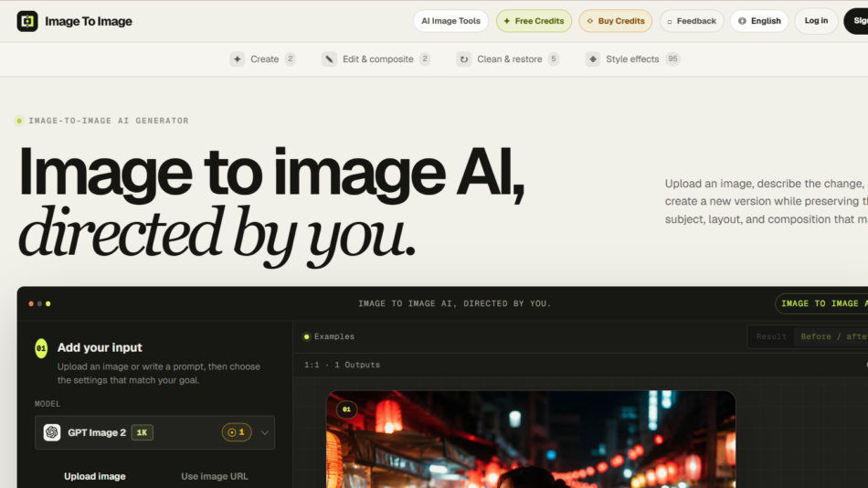Image resolution: width=868 pixels, height=488 pixels.
Task: Click the globe icon beside English
Action: pyautogui.click(x=742, y=21)
